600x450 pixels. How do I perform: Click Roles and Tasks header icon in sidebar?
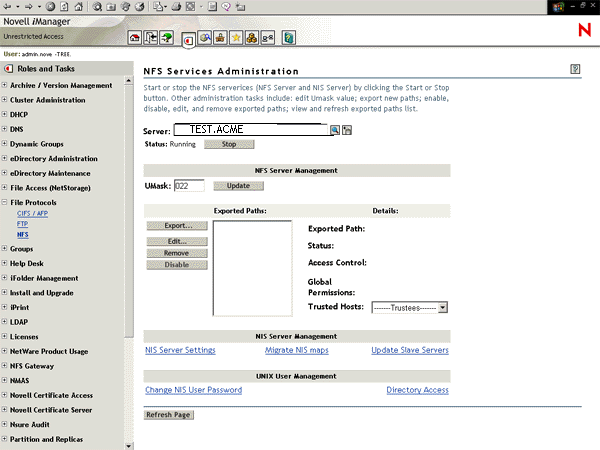tap(8, 69)
